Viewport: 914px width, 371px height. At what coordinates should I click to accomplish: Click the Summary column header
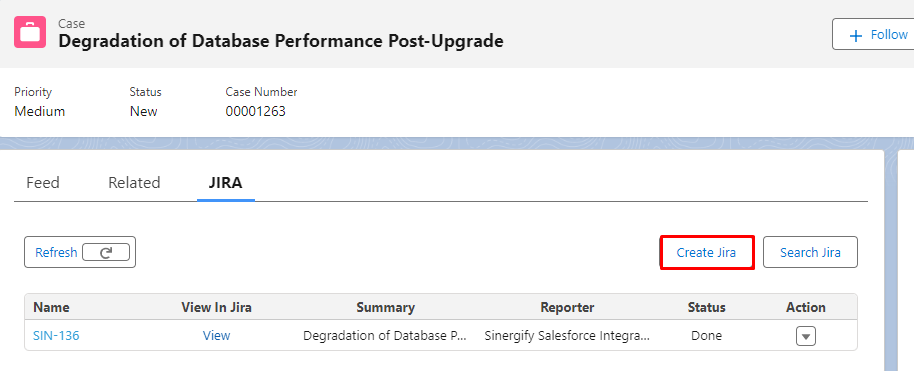(x=385, y=307)
